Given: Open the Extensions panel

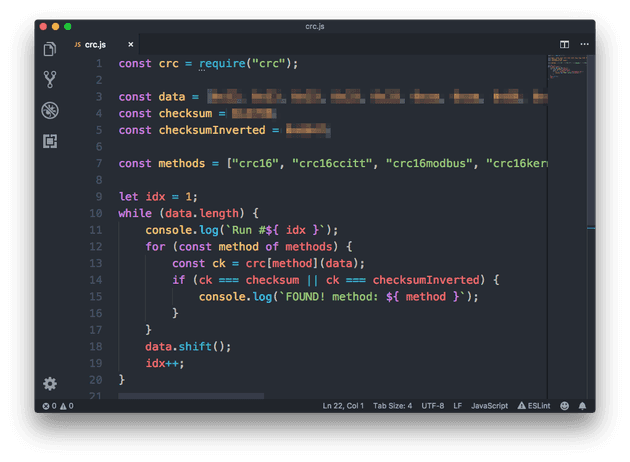Looking at the screenshot, I should [49, 141].
